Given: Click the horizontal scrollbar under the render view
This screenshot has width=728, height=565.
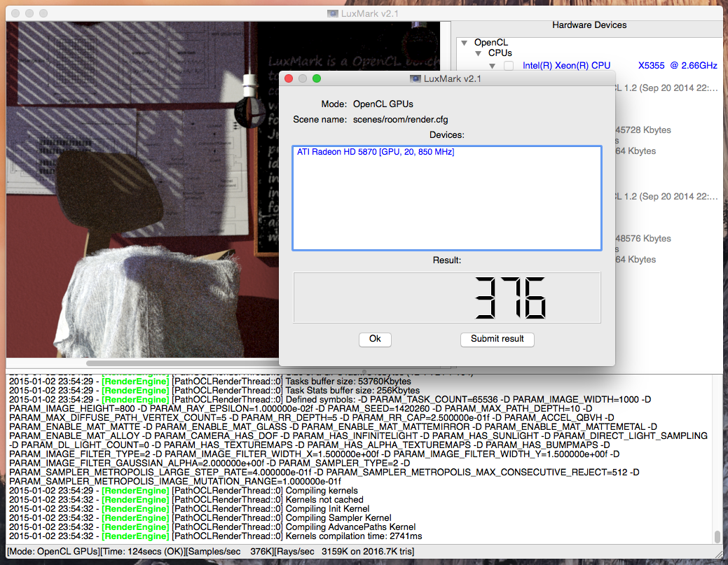Looking at the screenshot, I should (182, 363).
